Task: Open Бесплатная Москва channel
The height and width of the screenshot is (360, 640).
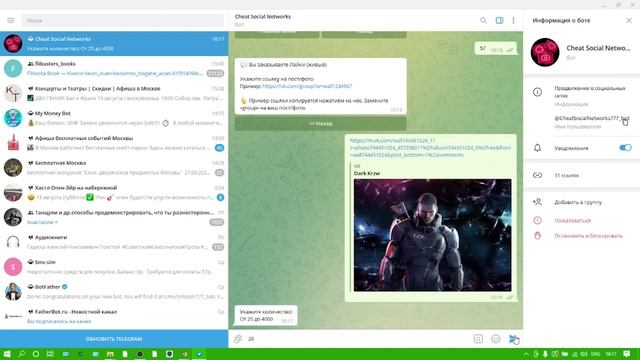Action: 114,168
